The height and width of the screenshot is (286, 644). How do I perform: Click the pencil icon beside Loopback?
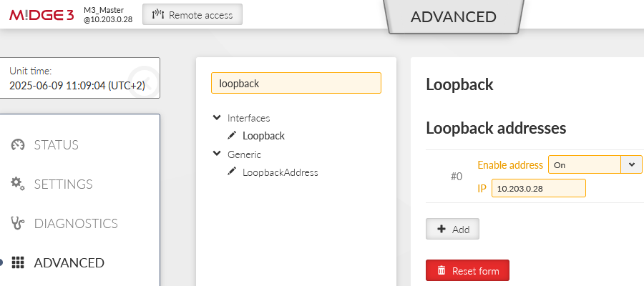point(232,135)
